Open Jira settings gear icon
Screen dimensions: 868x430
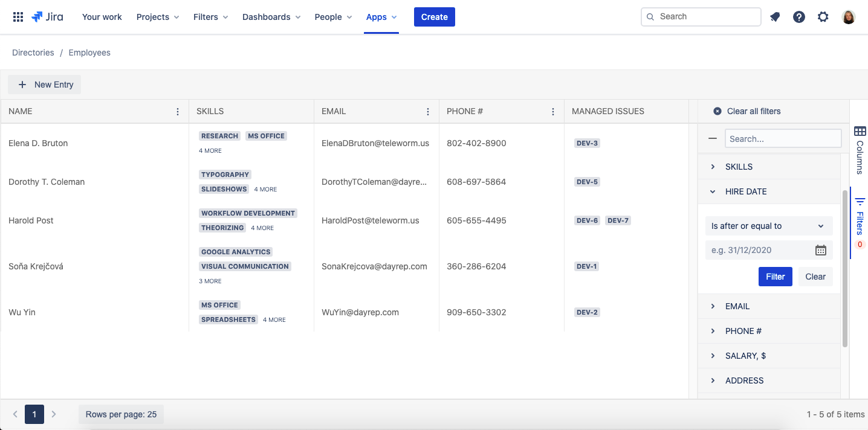[x=823, y=17]
